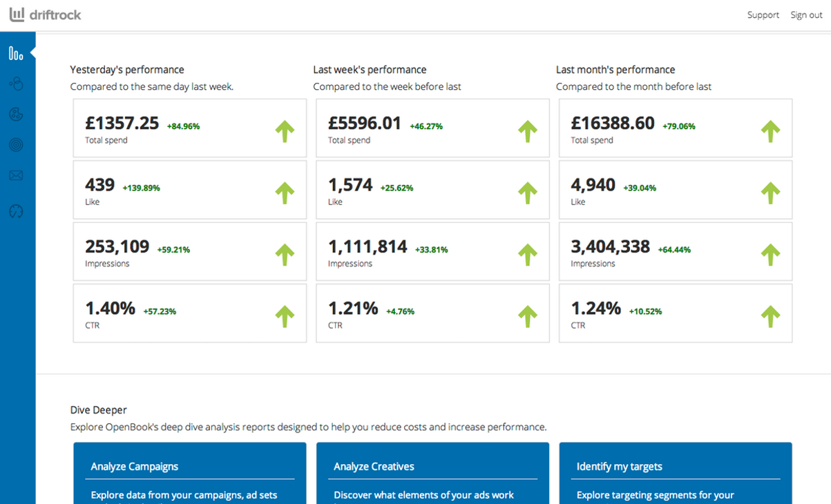
Task: Select the speedometer gauge sidebar icon
Action: tap(16, 211)
